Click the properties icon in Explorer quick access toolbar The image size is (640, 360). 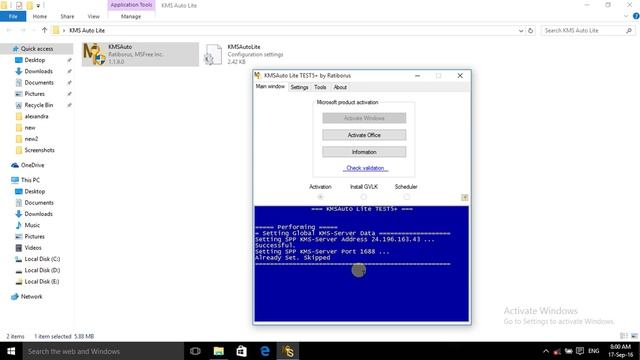pos(19,6)
